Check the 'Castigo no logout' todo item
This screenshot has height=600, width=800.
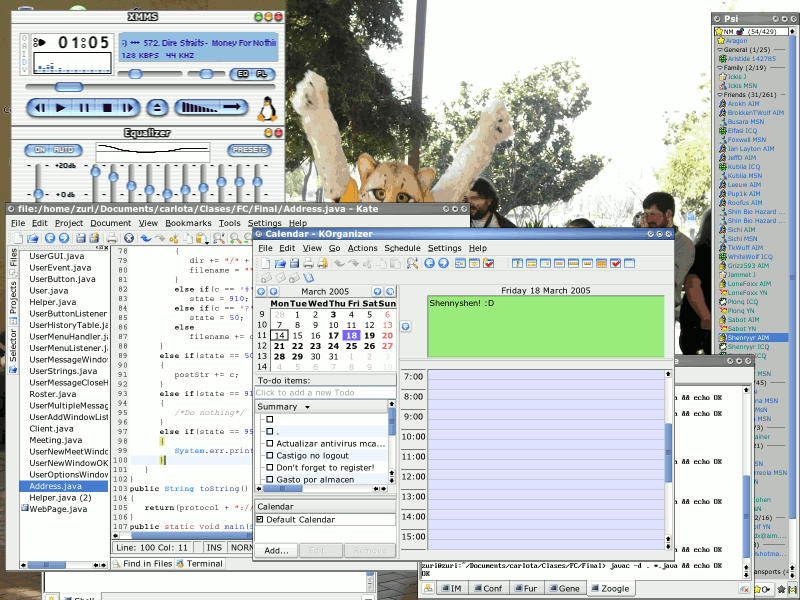coord(269,455)
